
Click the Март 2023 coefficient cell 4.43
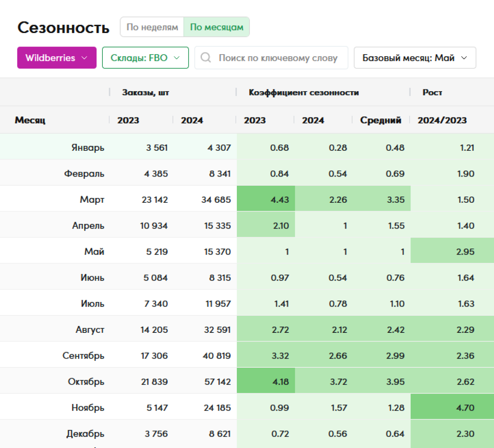pyautogui.click(x=280, y=199)
